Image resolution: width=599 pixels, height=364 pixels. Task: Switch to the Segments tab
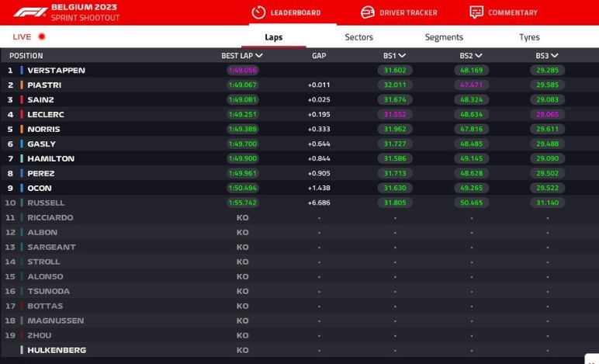tap(444, 37)
